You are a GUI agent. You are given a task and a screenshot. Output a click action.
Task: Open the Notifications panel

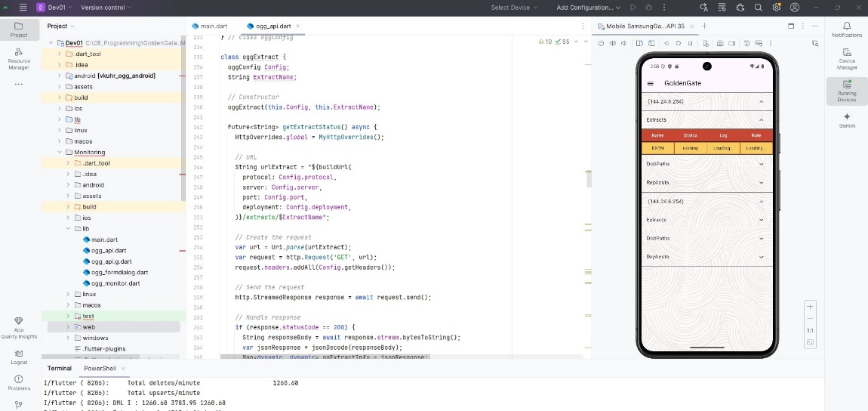(847, 29)
